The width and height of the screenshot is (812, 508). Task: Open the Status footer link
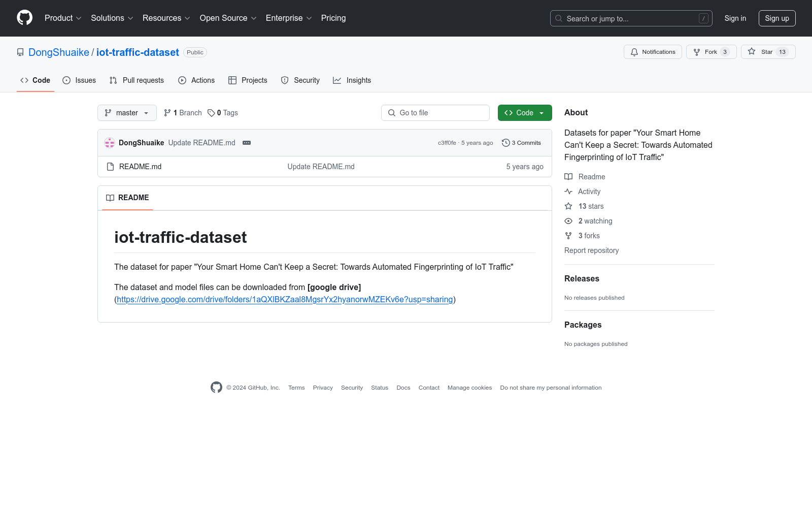[x=380, y=388]
